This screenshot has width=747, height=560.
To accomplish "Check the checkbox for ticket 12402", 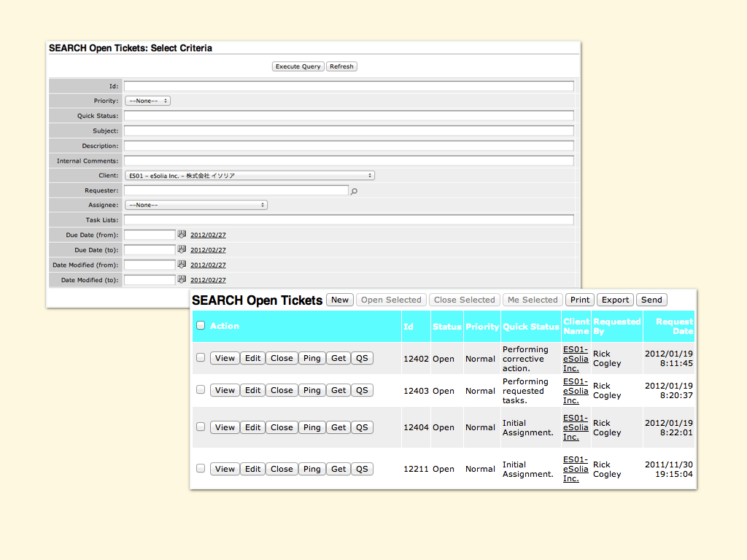I will tap(201, 357).
